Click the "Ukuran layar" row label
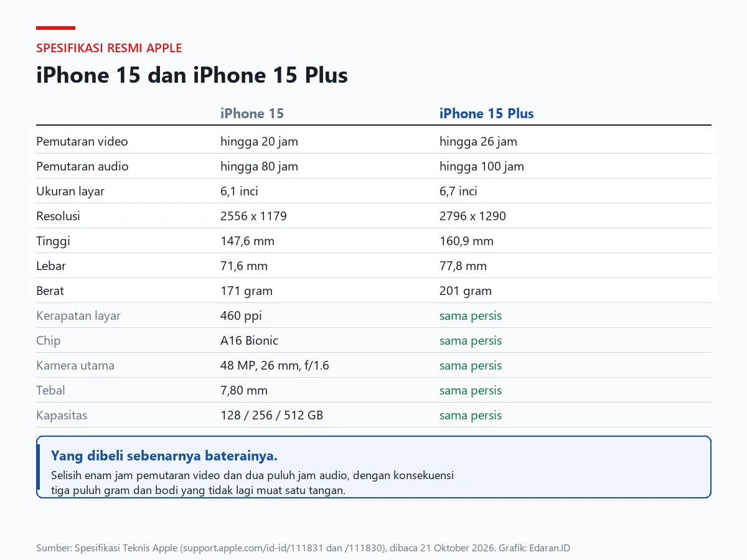The width and height of the screenshot is (747, 560). [70, 191]
